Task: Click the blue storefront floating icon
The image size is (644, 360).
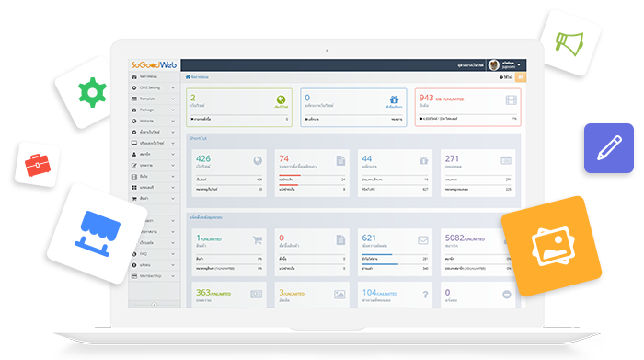Action: (x=98, y=234)
